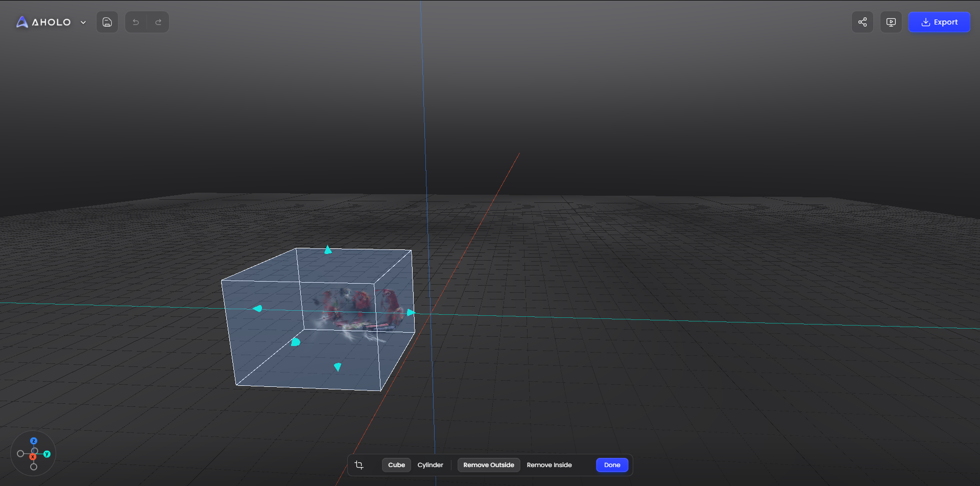Viewport: 980px width, 486px height.
Task: Snap view to the negative Y axis
Action: pyautogui.click(x=20, y=454)
